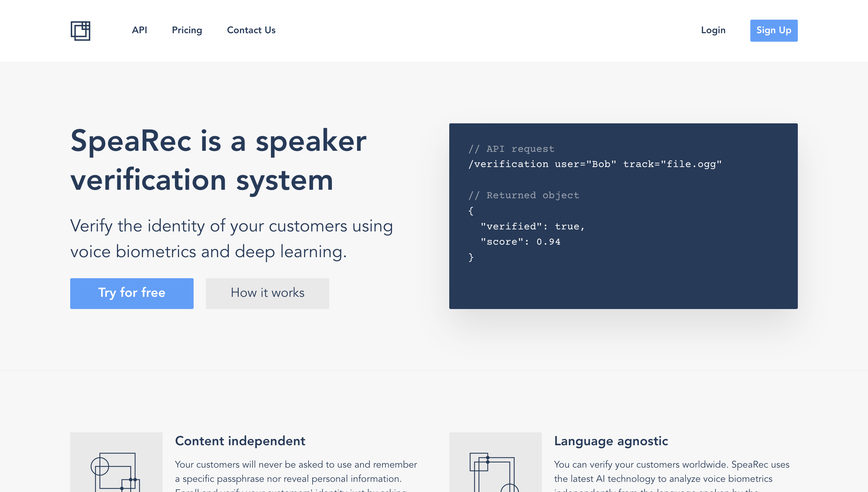Click the Content independent illustration icon
This screenshot has width=868, height=492.
(x=116, y=462)
